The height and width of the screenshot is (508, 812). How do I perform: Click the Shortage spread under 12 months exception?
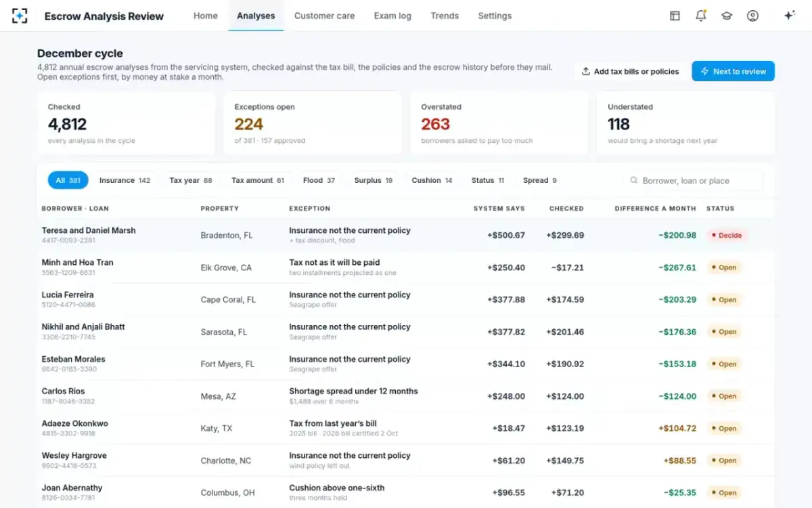353,391
